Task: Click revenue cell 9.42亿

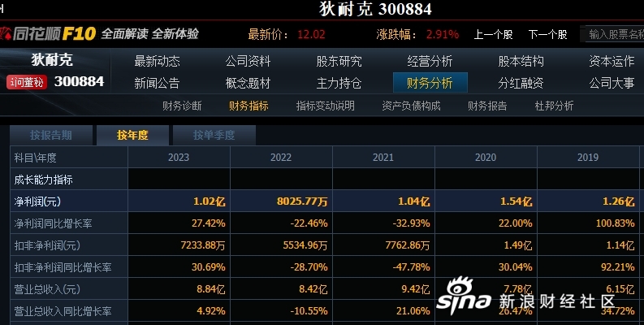Action: coord(416,289)
